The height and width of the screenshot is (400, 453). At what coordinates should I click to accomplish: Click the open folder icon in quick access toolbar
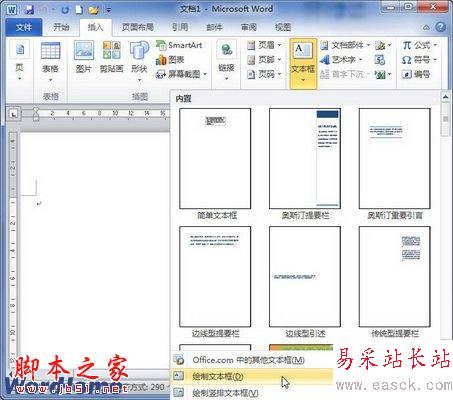click(94, 10)
